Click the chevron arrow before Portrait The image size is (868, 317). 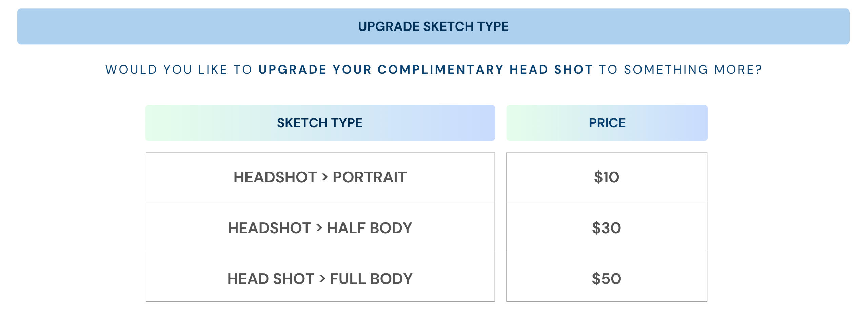tap(325, 177)
